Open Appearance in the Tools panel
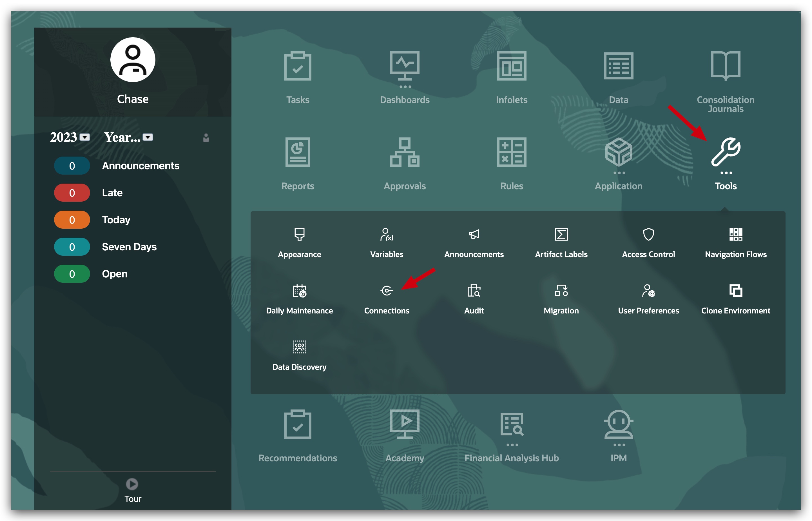Viewport: 812px width, 521px height. pos(299,234)
